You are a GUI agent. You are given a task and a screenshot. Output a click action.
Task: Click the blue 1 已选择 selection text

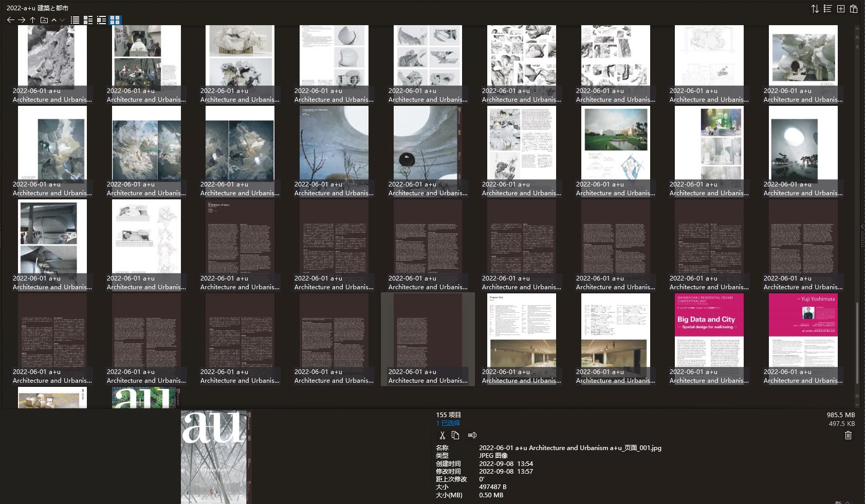tap(447, 423)
